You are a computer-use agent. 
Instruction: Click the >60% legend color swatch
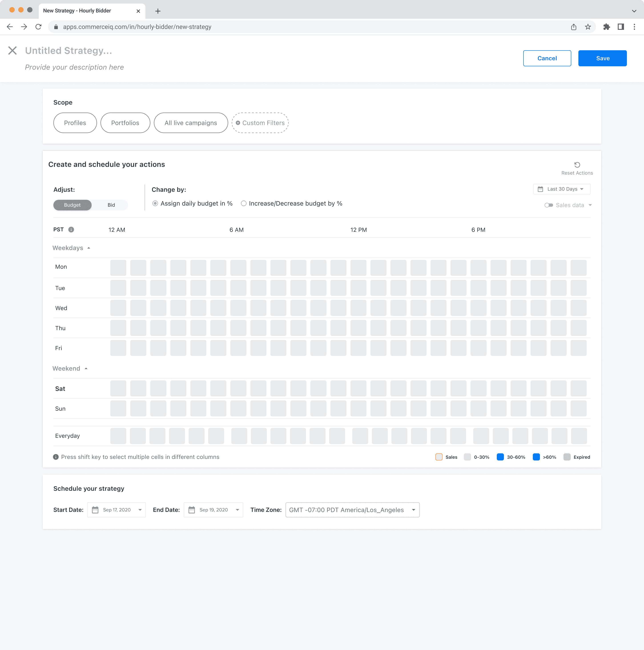(536, 457)
